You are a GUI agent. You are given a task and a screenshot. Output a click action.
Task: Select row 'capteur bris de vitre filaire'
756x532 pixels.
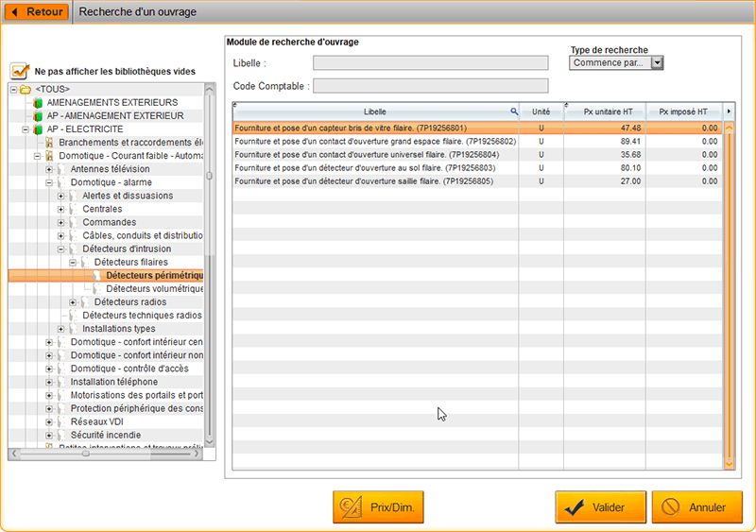coord(477,128)
